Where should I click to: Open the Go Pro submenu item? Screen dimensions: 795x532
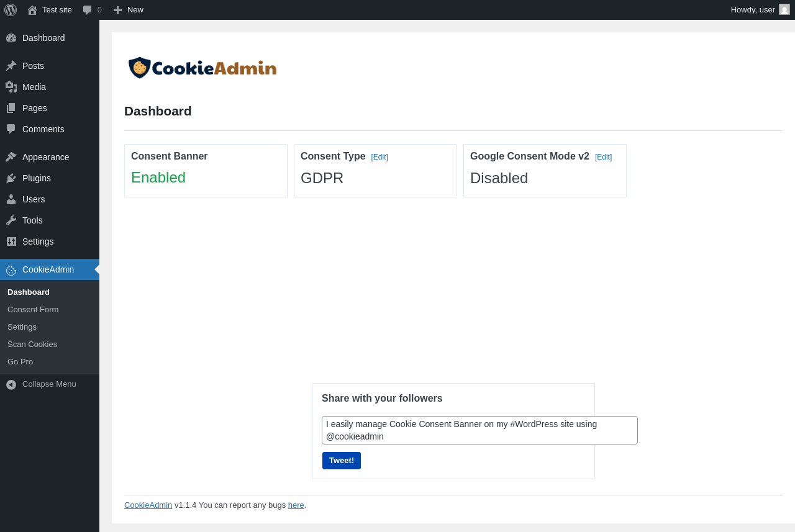[20, 362]
